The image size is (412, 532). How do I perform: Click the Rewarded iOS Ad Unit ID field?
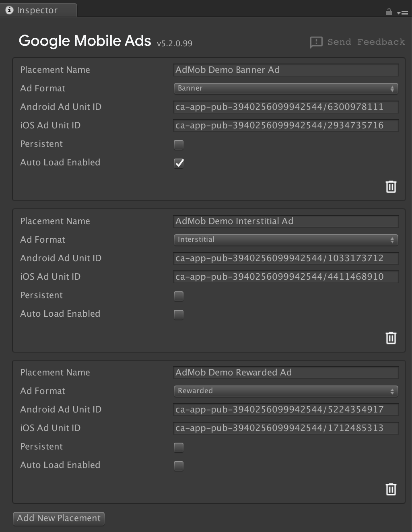286,428
